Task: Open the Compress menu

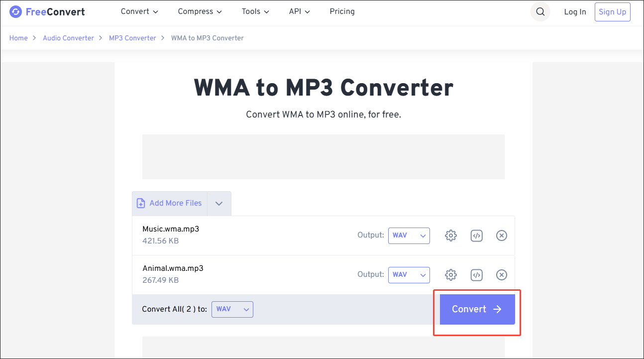Action: click(200, 11)
